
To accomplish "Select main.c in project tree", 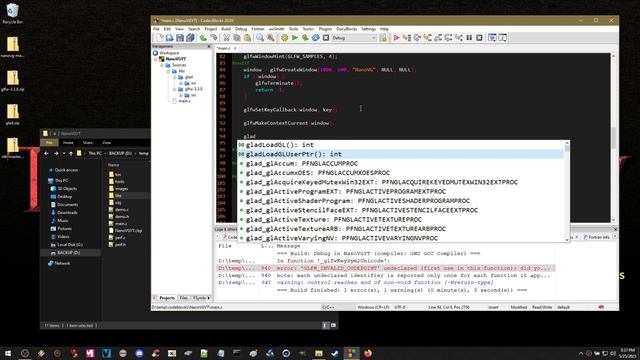I will 184,101.
